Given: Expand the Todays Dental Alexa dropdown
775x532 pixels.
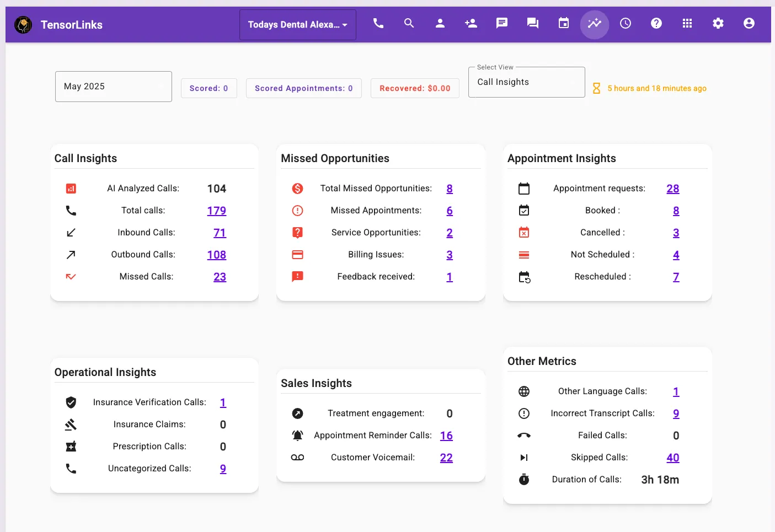Looking at the screenshot, I should click(x=297, y=24).
